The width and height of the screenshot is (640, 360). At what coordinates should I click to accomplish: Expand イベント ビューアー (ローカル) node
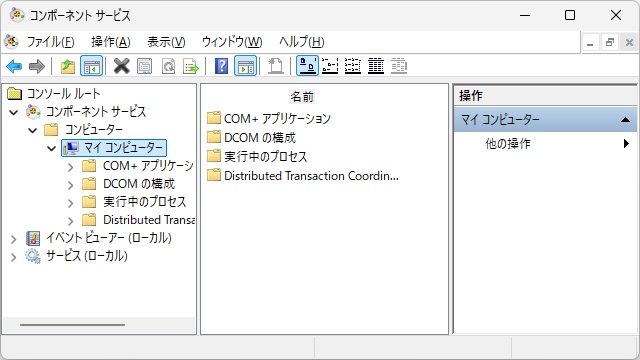[13, 238]
